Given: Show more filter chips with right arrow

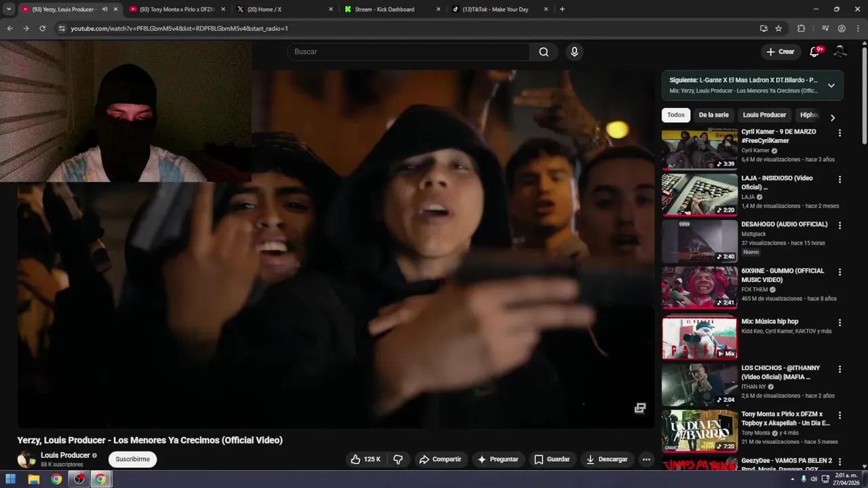Looking at the screenshot, I should click(x=833, y=117).
